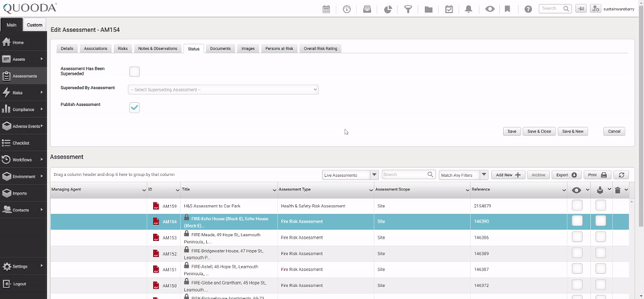Click the refresh icon button in grid toolbar
The image size is (644, 299).
point(621,174)
